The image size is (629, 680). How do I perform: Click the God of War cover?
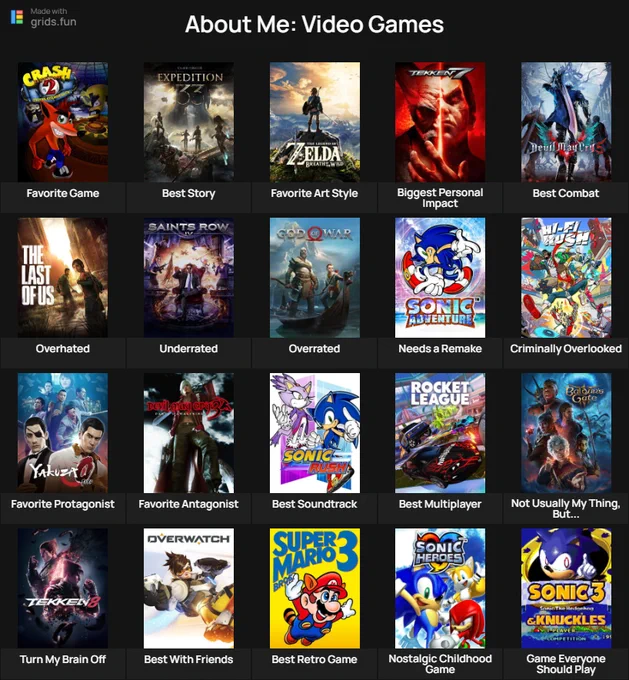314,278
